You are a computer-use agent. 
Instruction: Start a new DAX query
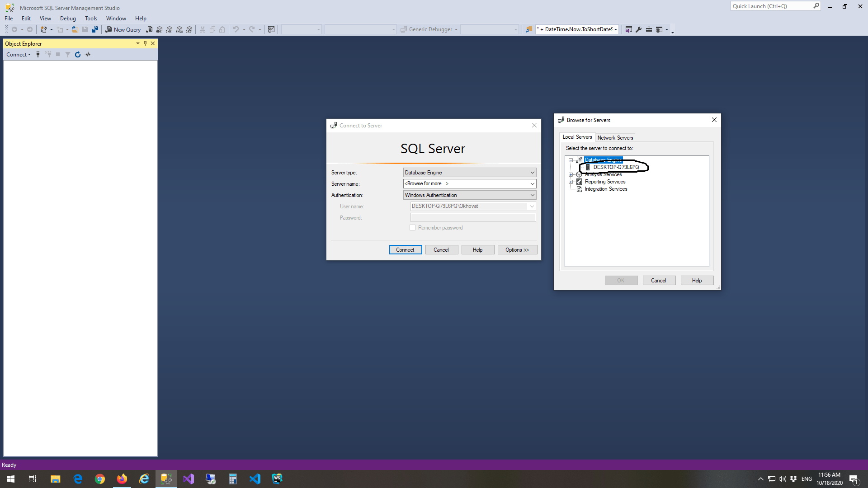pyautogui.click(x=189, y=29)
